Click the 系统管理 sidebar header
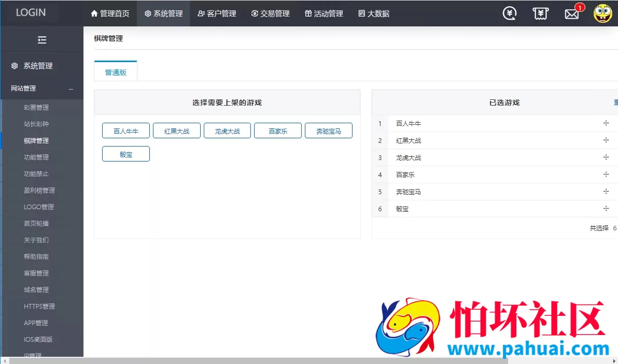 42,66
